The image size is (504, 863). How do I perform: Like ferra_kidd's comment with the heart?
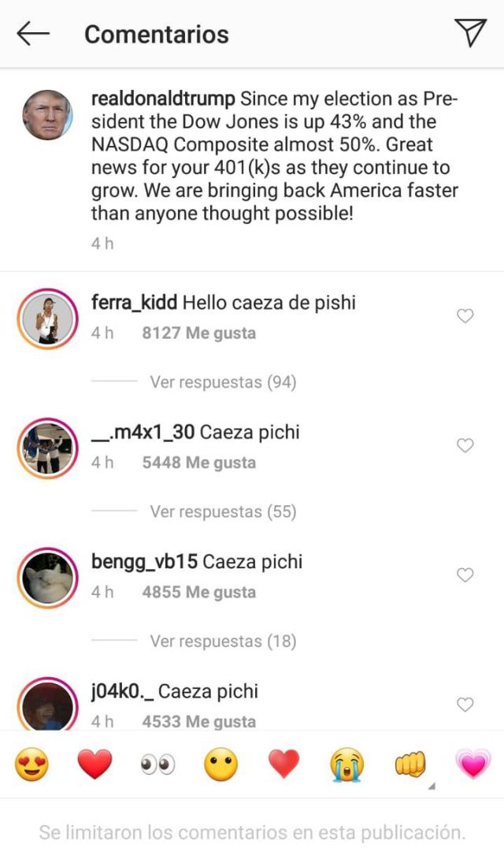point(465,316)
